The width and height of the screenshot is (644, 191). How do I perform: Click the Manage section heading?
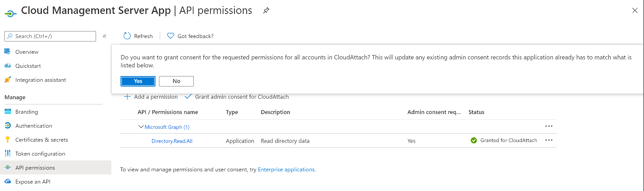pos(15,97)
